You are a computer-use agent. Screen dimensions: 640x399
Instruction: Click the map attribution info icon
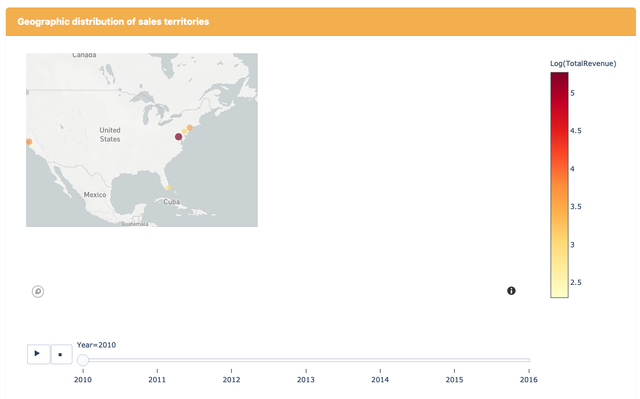point(511,291)
